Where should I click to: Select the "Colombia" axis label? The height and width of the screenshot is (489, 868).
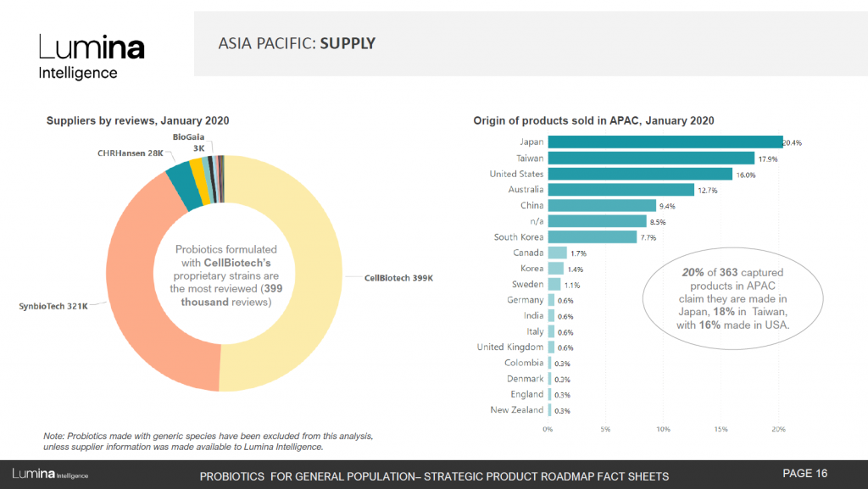524,363
